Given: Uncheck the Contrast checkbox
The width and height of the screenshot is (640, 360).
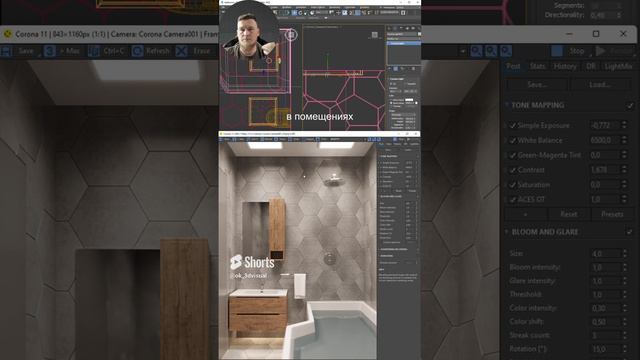Looking at the screenshot, I should (513, 170).
